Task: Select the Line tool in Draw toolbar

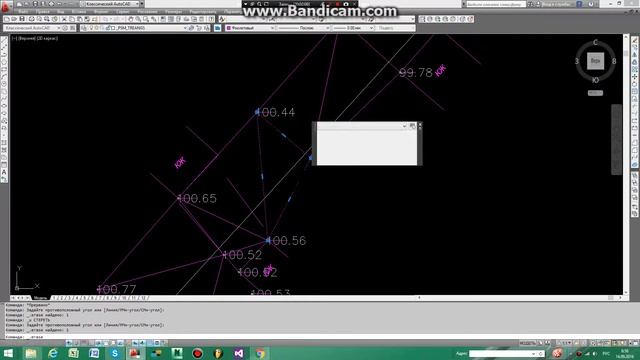Action: [4, 40]
